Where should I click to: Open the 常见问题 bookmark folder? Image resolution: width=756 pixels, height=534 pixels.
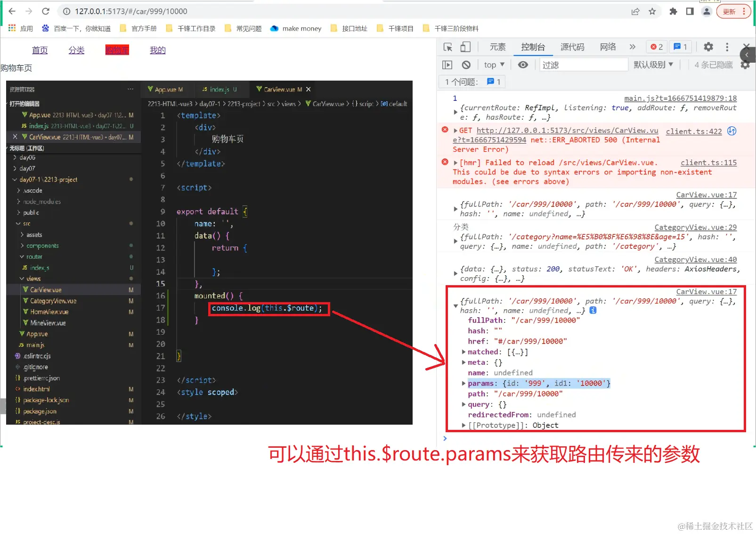243,28
